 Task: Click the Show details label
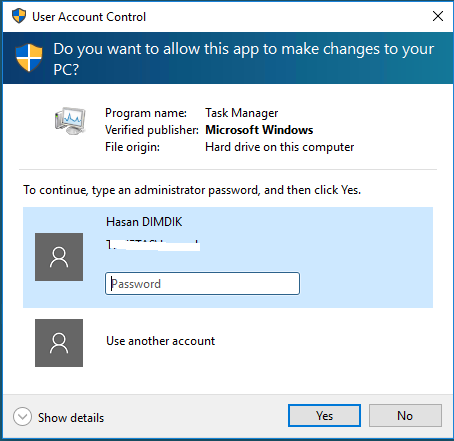[x=71, y=418]
